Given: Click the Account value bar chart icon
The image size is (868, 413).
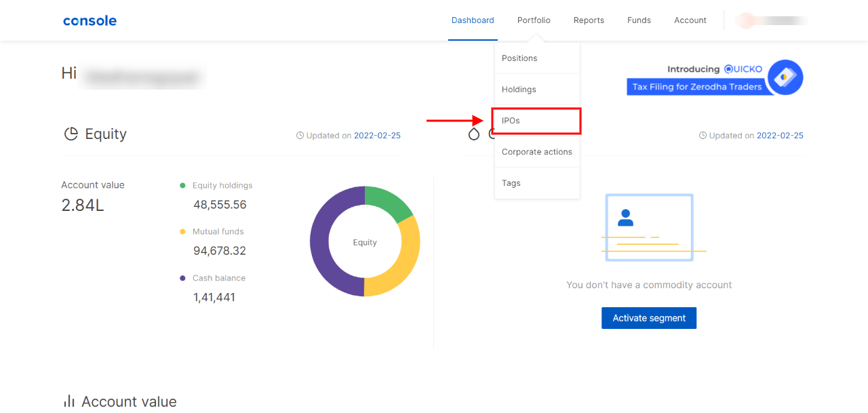Looking at the screenshot, I should click(68, 401).
